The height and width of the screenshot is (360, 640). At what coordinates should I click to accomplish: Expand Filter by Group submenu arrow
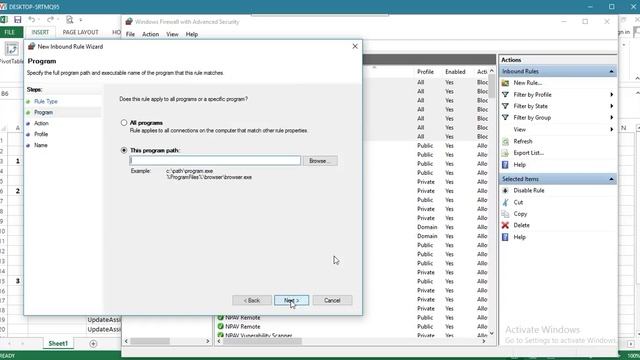coord(611,118)
